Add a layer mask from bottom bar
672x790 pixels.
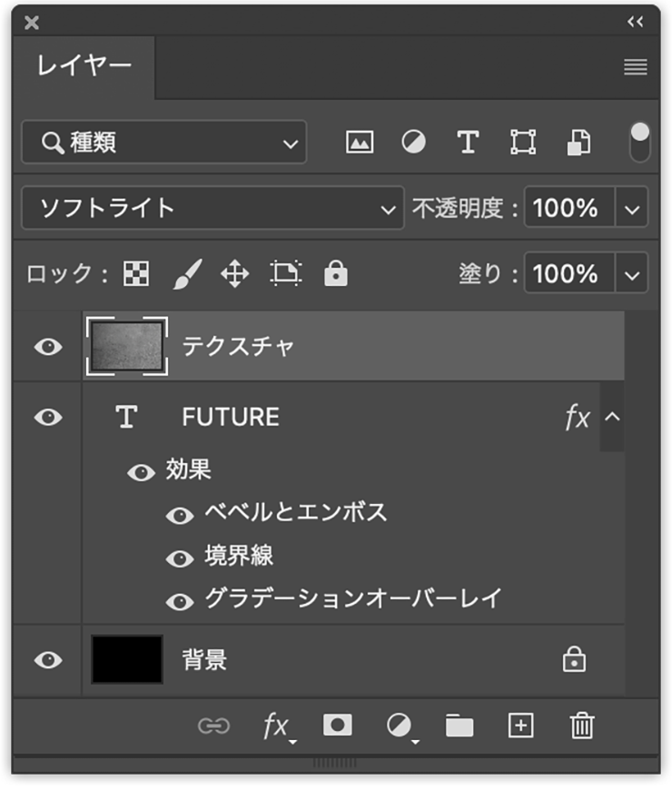(x=338, y=725)
